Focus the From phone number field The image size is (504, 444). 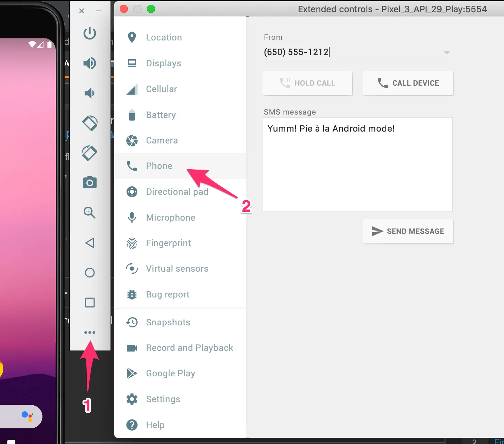pos(352,52)
